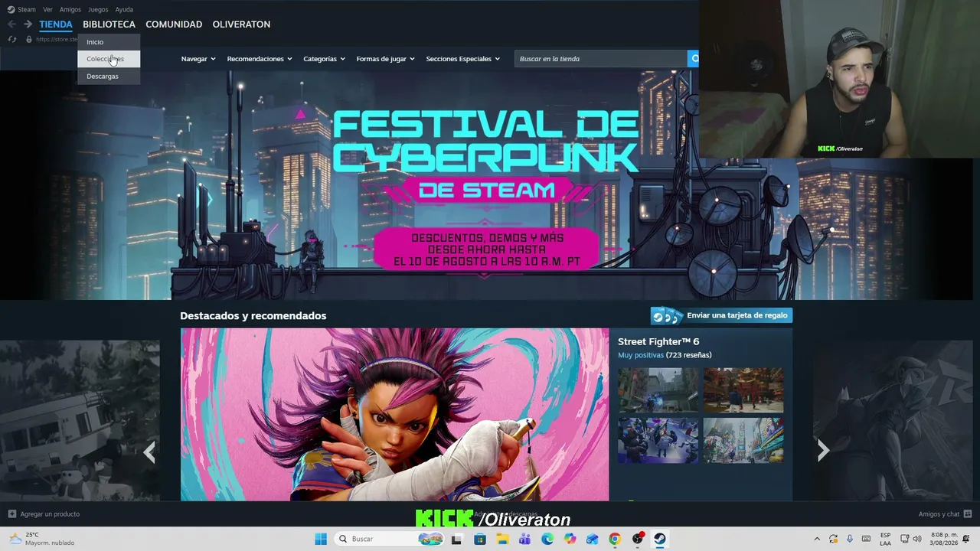
Task: Click the magnifier search button in the store
Action: [694, 58]
